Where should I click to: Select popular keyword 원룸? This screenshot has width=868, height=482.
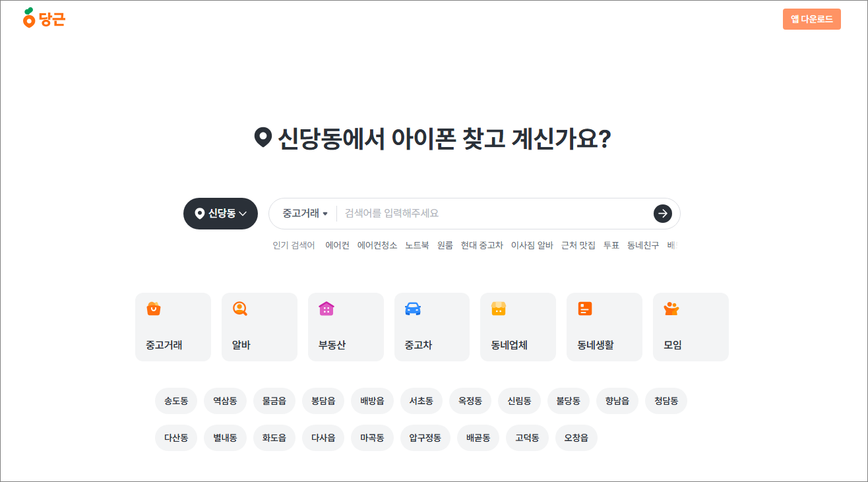point(445,245)
